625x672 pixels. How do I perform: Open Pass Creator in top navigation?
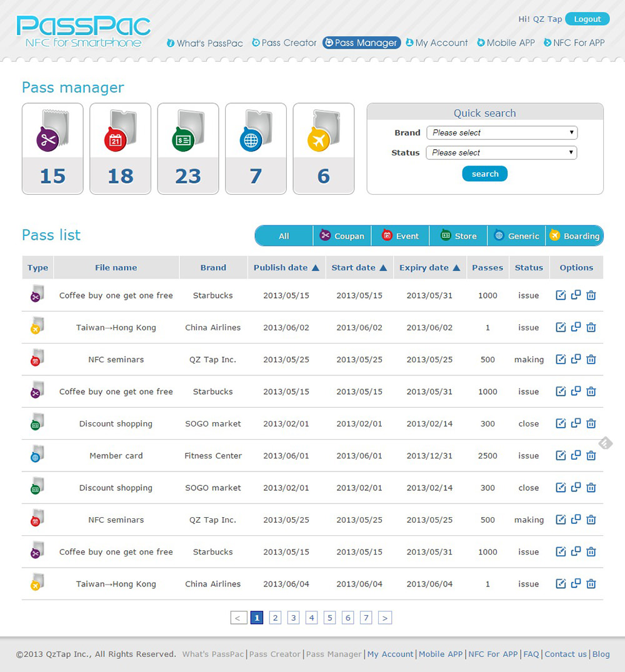(284, 43)
